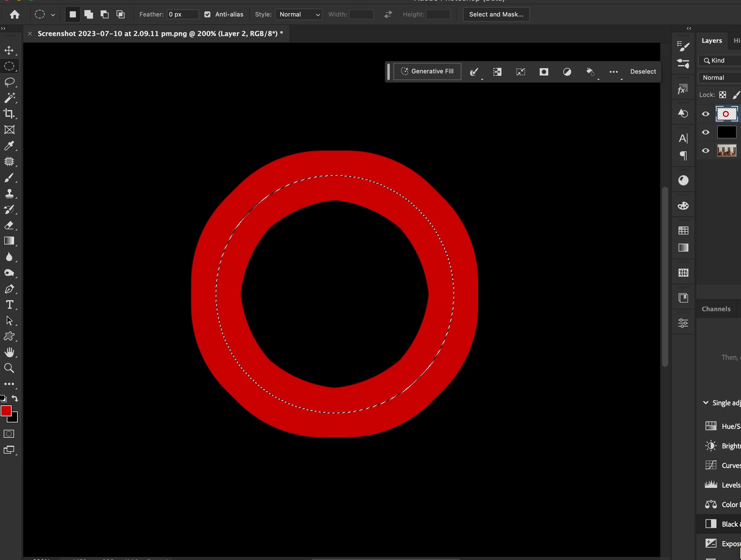Disable the Anti-alias checkbox
This screenshot has height=560, width=741.
(207, 14)
